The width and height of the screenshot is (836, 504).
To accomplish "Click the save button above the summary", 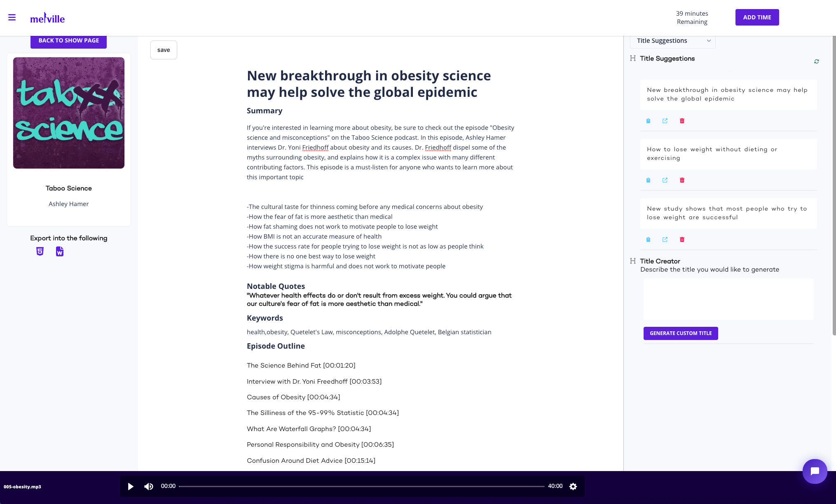I will (164, 49).
